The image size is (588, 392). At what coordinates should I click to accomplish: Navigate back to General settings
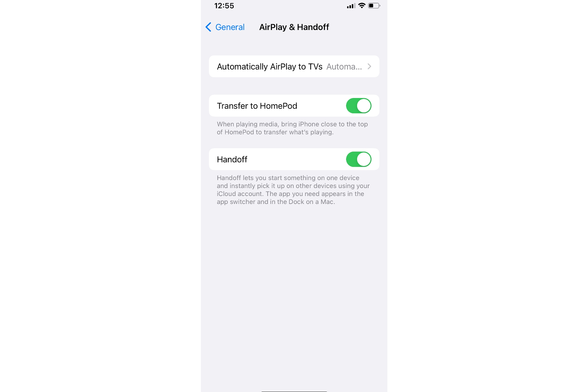224,27
